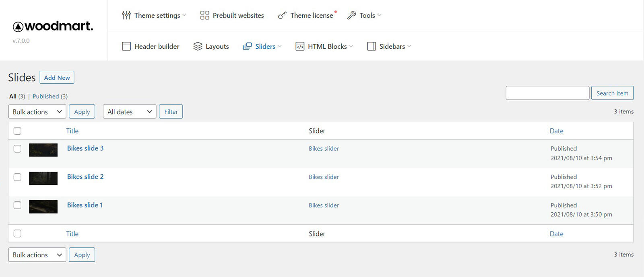Click the Sliders icon in navigation
Viewport: 644px width, 277px height.
click(247, 46)
